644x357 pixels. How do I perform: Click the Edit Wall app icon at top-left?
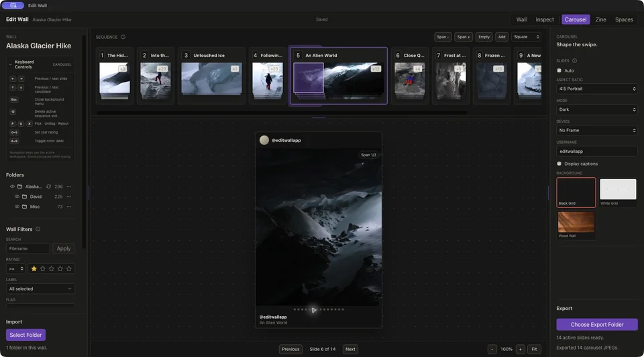click(x=13, y=5)
